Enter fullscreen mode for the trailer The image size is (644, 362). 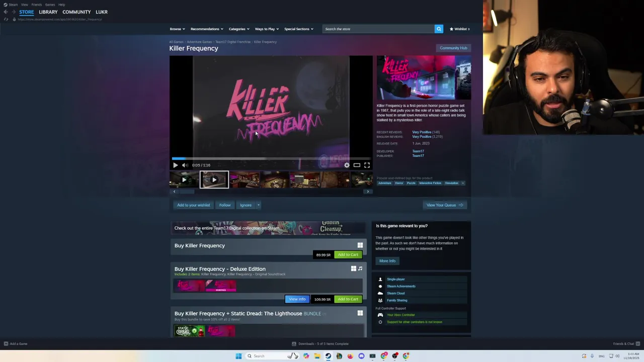[x=367, y=165]
